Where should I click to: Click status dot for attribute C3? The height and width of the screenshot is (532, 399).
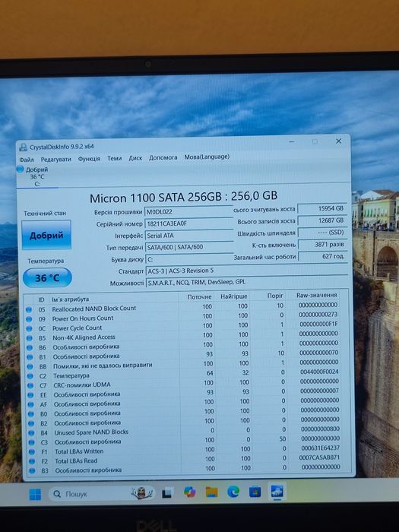pos(32,443)
